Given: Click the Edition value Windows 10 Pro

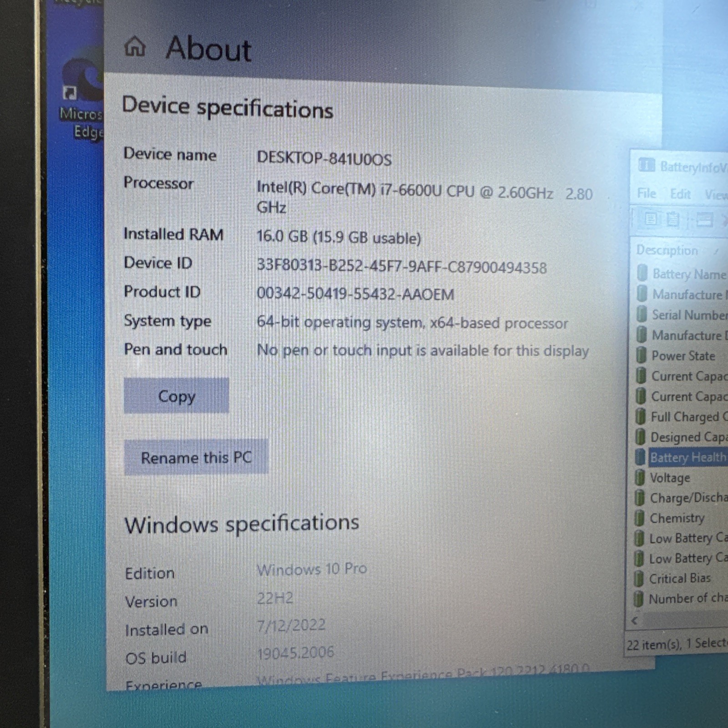Looking at the screenshot, I should click(x=312, y=569).
